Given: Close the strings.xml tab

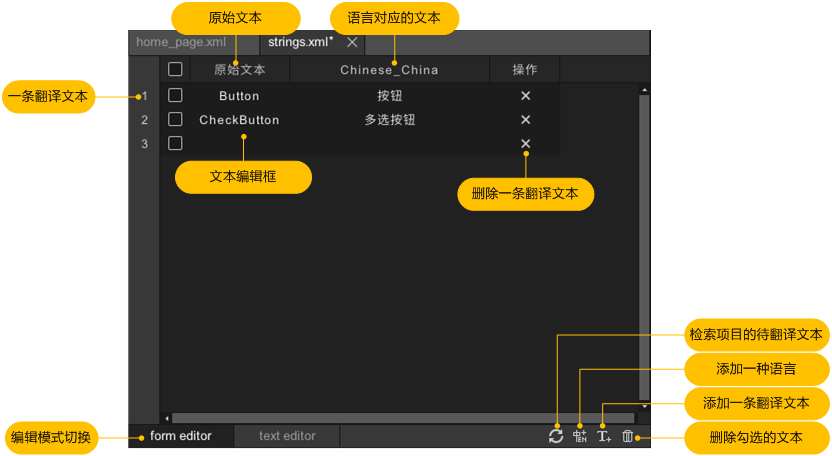Looking at the screenshot, I should pos(352,42).
